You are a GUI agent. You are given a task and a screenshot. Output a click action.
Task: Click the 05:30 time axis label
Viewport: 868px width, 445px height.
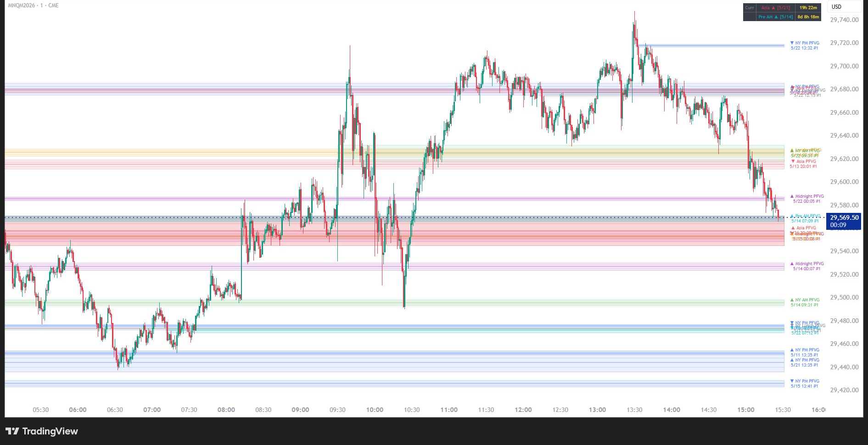[41, 410]
